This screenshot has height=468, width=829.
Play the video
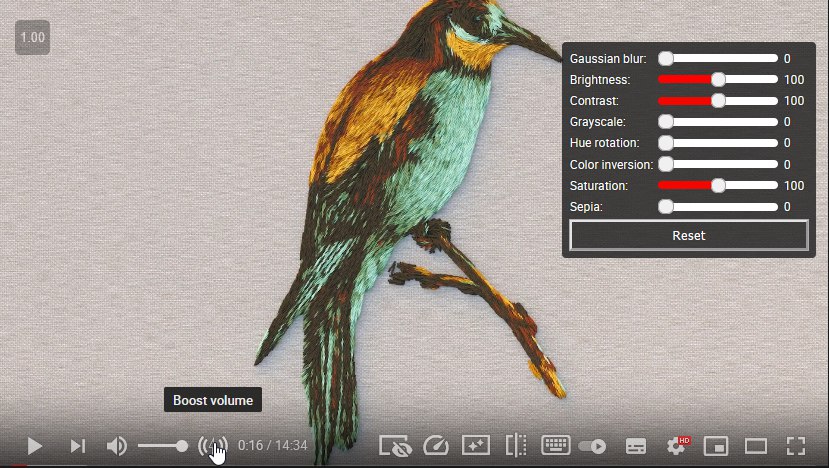tap(35, 446)
